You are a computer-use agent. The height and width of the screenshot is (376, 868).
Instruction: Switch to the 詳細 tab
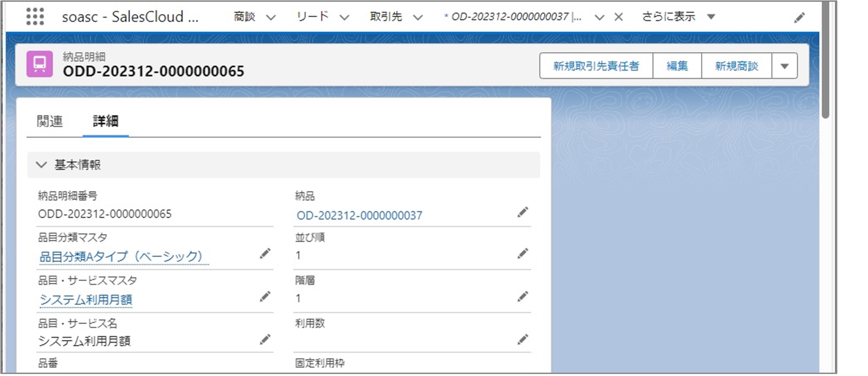[105, 121]
